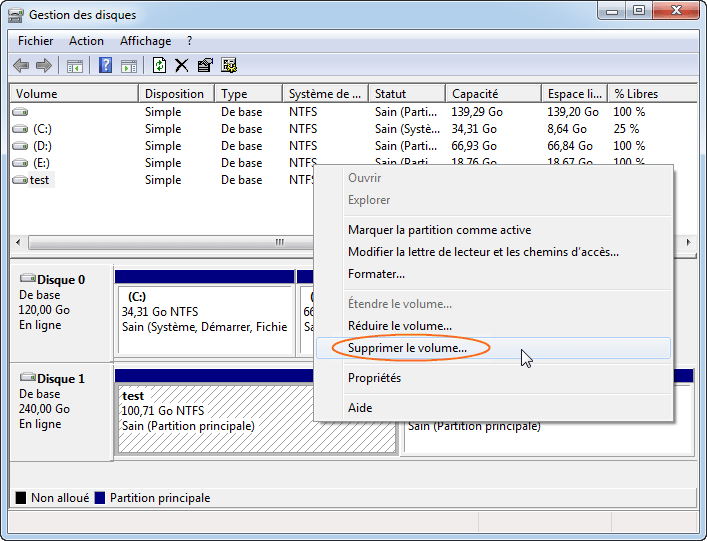Open the Help question mark toolbar icon
This screenshot has height=541, width=707.
105,65
